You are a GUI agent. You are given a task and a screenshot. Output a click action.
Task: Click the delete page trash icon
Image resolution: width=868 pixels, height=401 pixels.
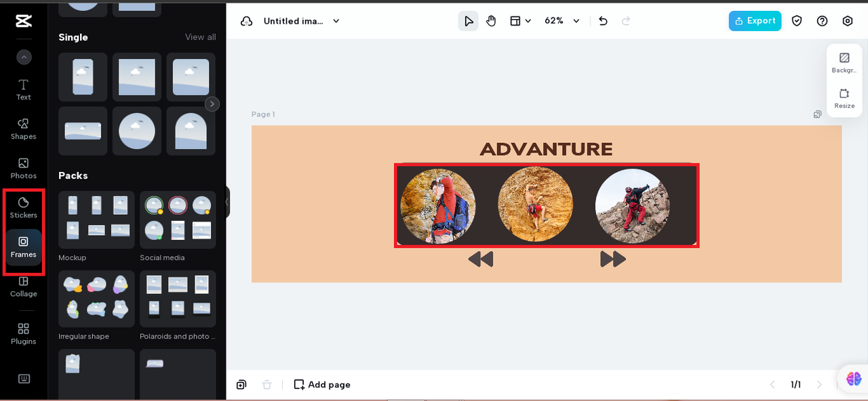coord(267,385)
